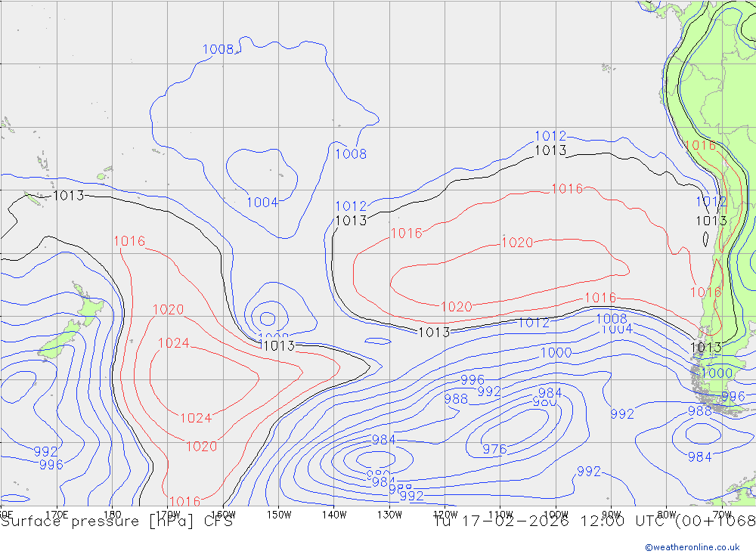The width and height of the screenshot is (756, 554).
Task: Click the 140W longitude label
Action: click(334, 515)
